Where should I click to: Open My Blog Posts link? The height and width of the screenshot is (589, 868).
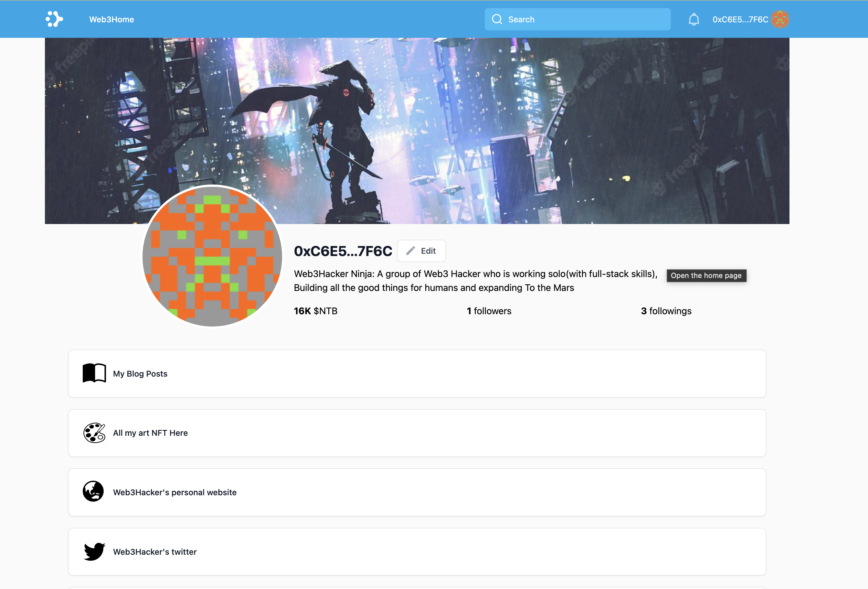pyautogui.click(x=140, y=374)
